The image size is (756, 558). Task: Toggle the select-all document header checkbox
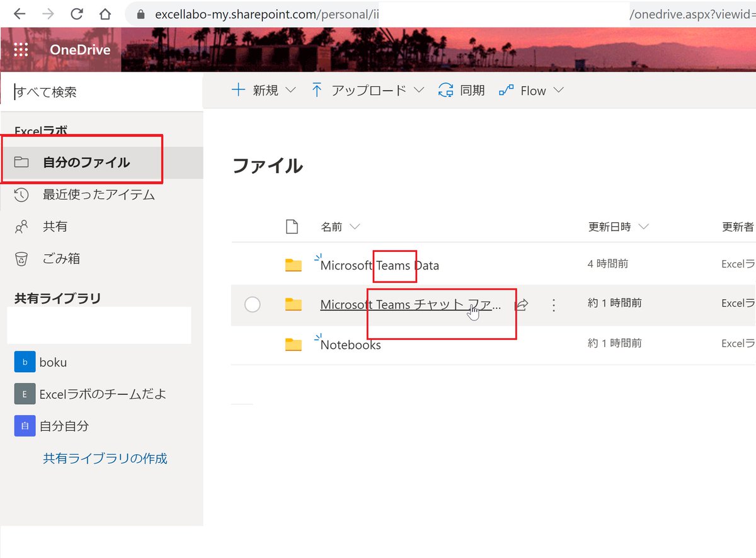tap(292, 226)
